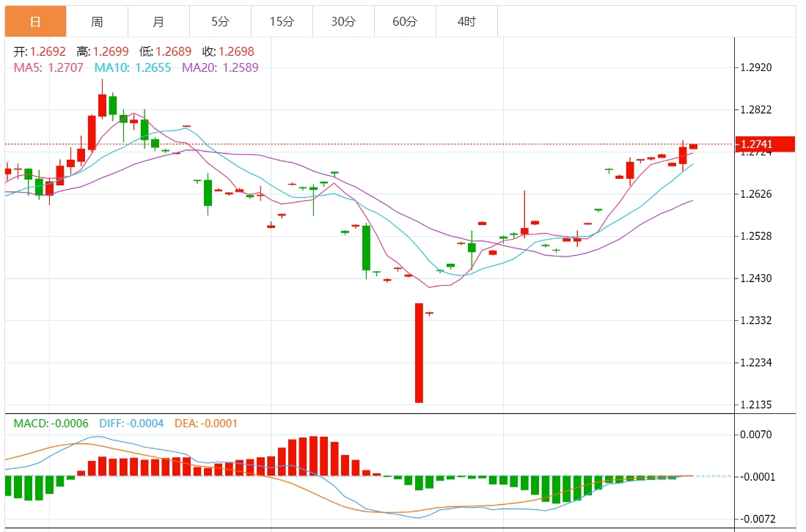
Task: Click the 1.2920 price axis label
Action: tap(755, 68)
